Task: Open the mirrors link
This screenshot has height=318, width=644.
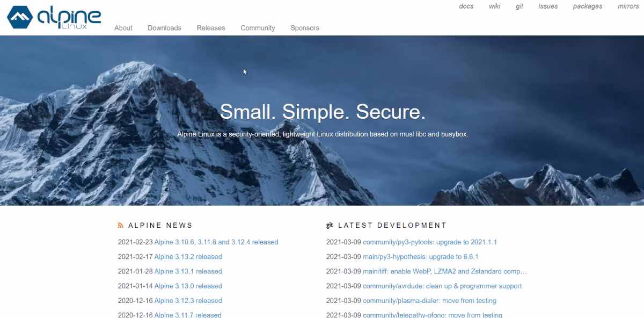Action: [x=628, y=6]
